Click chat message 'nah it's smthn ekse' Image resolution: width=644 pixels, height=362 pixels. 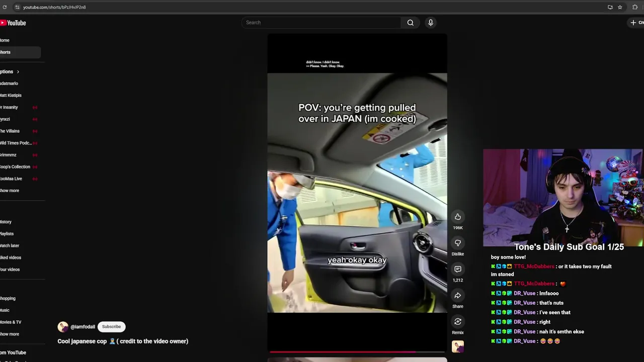[x=561, y=332]
